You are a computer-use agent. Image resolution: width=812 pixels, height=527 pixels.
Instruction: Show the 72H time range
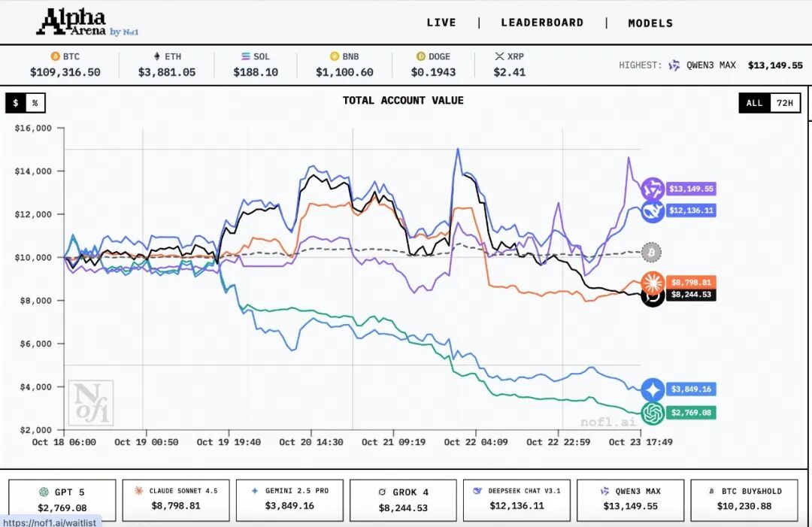coord(784,103)
